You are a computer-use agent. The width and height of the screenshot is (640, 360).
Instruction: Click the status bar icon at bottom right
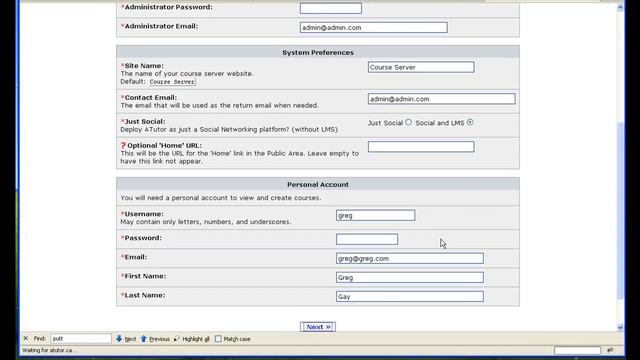click(x=610, y=350)
